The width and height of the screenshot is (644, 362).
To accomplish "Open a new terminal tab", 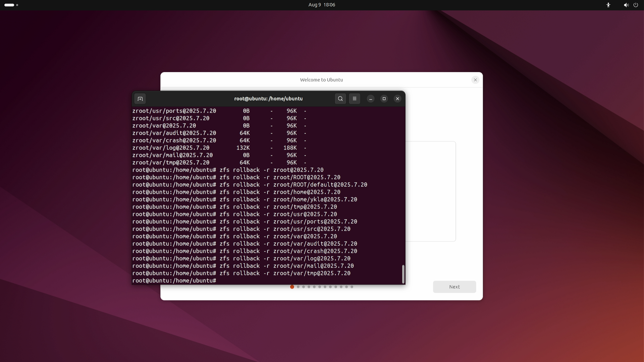I will [x=140, y=99].
